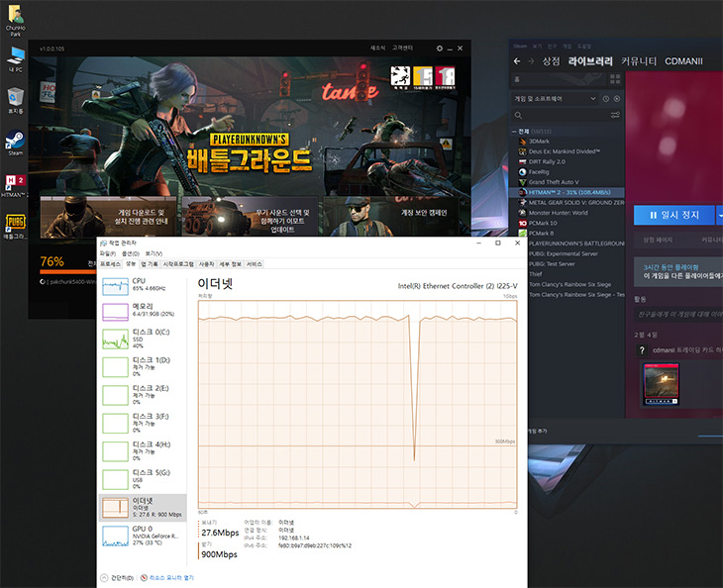Click the back arrow in Steam
Screen dimensions: 723x588
[x=517, y=61]
